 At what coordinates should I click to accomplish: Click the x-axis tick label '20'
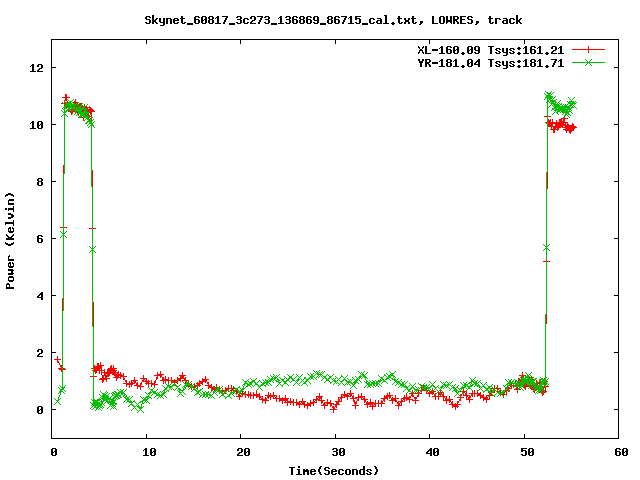243,452
